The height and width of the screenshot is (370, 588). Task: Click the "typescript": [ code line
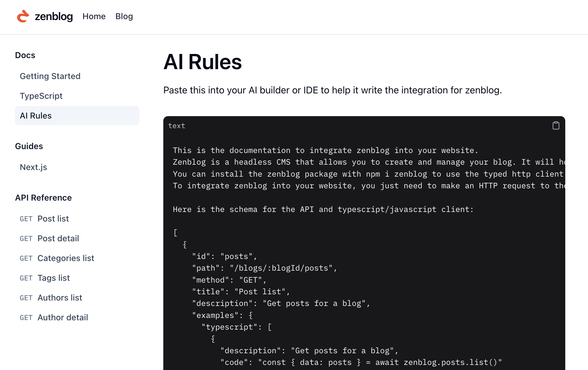coord(237,327)
